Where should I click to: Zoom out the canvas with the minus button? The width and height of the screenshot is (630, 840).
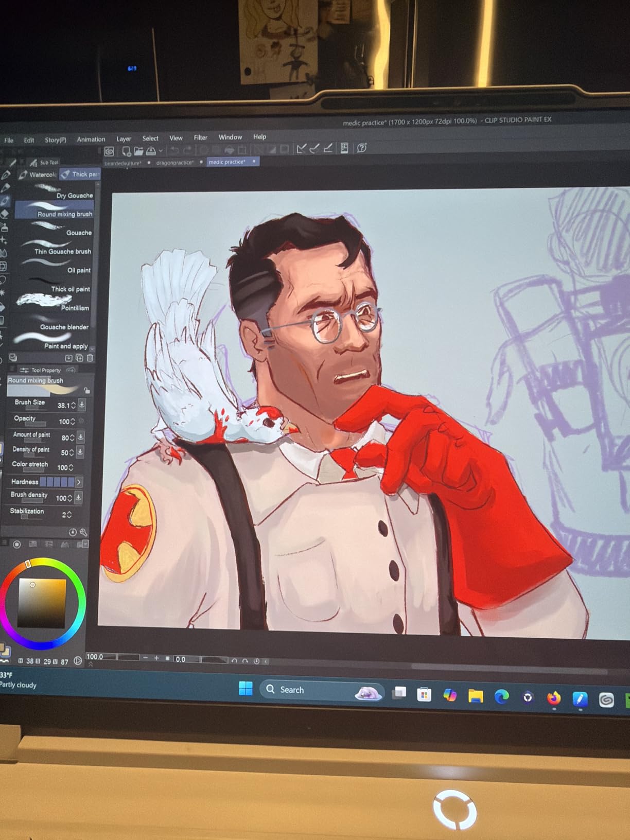[146, 658]
